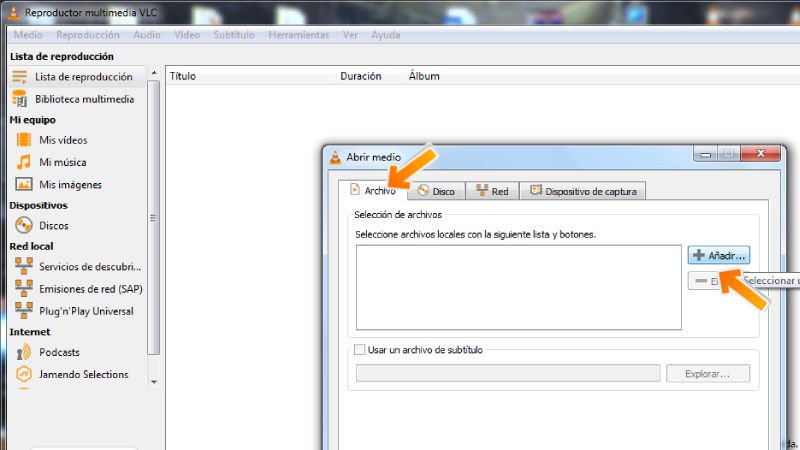Open the Herramientas menu
The image size is (800, 450).
click(x=298, y=35)
